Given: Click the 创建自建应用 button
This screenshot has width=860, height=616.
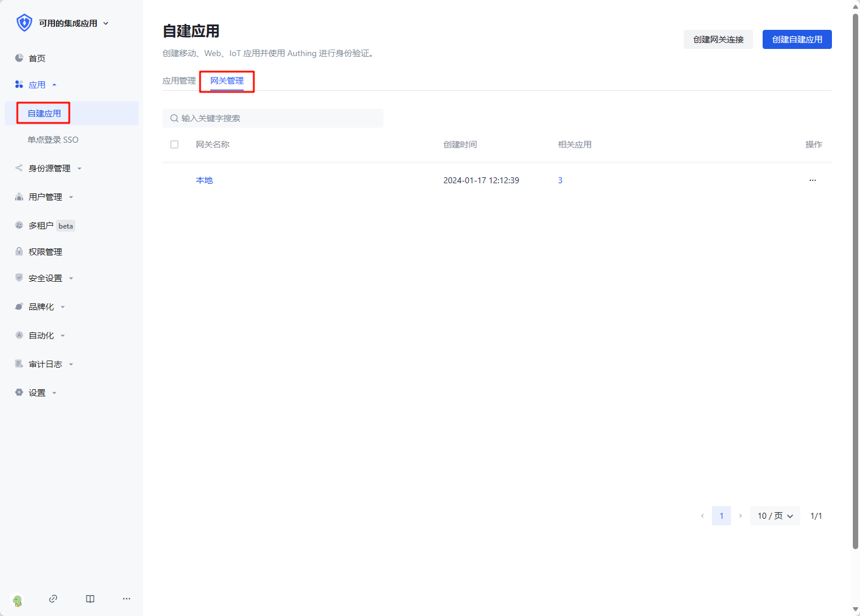Looking at the screenshot, I should tap(797, 39).
